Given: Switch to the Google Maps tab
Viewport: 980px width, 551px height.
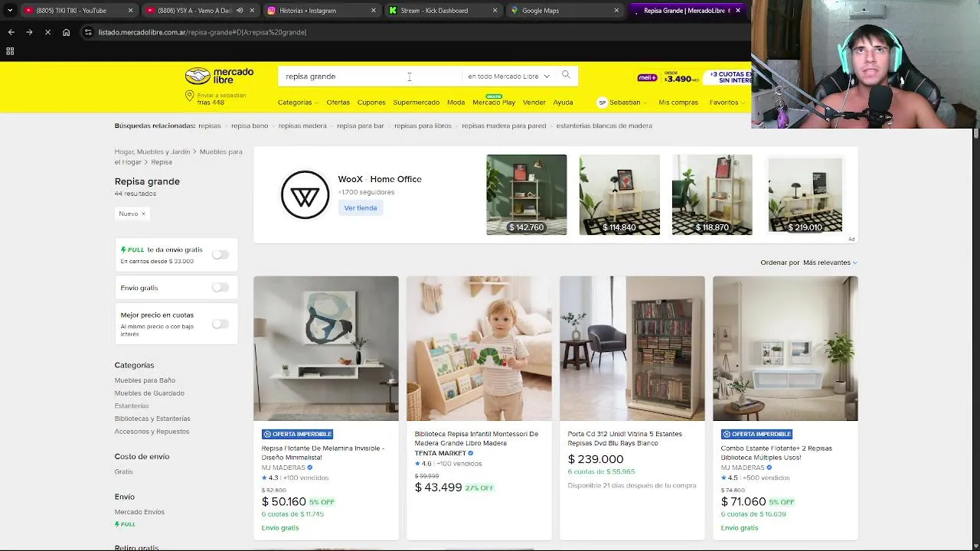Looking at the screenshot, I should (x=564, y=11).
